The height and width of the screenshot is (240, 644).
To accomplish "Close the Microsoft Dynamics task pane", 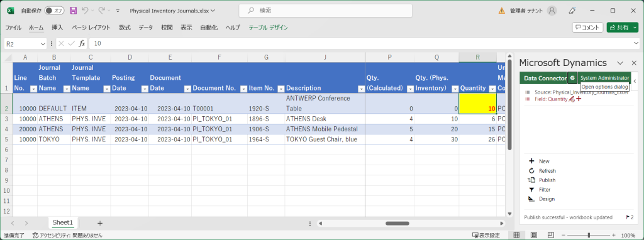I will (634, 63).
